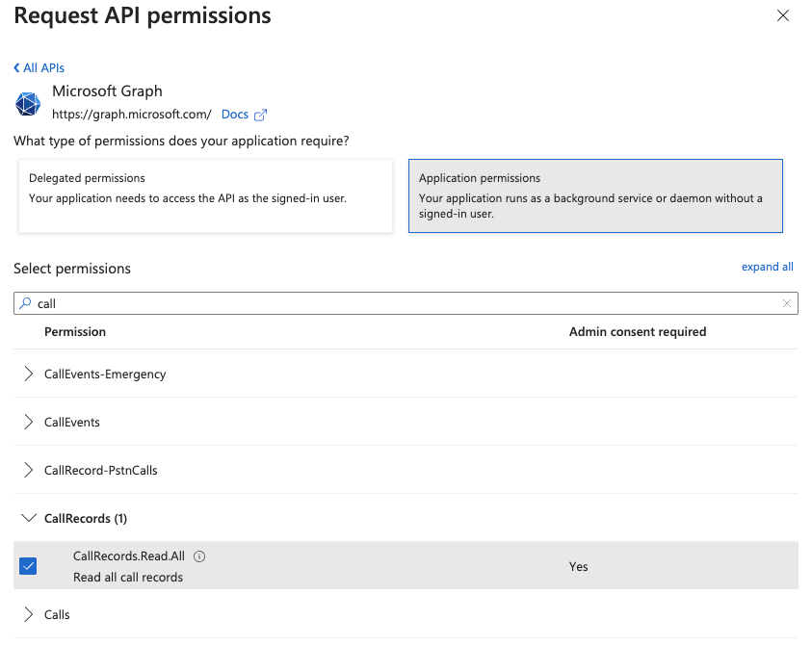Viewport: 812px width, 646px height.
Task: Clear the permissions search text
Action: click(x=787, y=303)
